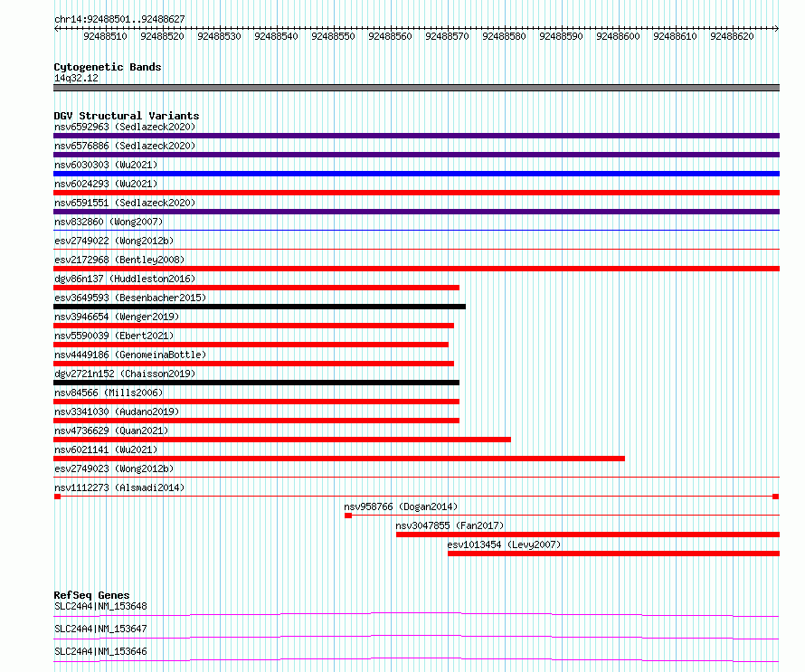Click nsv84566 (Mills2006) label
The width and height of the screenshot is (805, 672).
point(109,393)
